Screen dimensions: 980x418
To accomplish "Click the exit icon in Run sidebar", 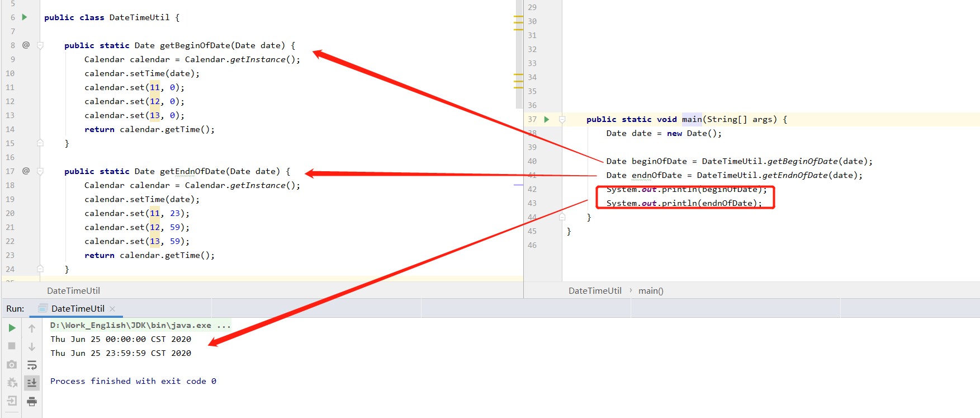I will tap(12, 401).
